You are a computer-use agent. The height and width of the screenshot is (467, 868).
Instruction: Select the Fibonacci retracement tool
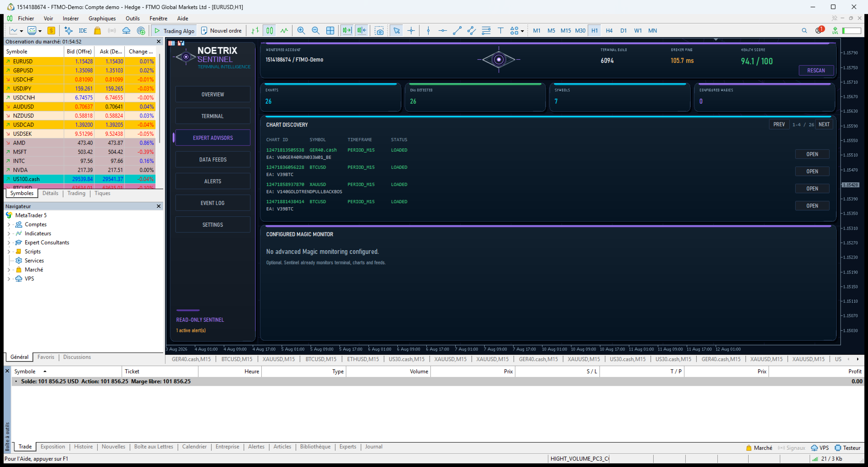(486, 30)
